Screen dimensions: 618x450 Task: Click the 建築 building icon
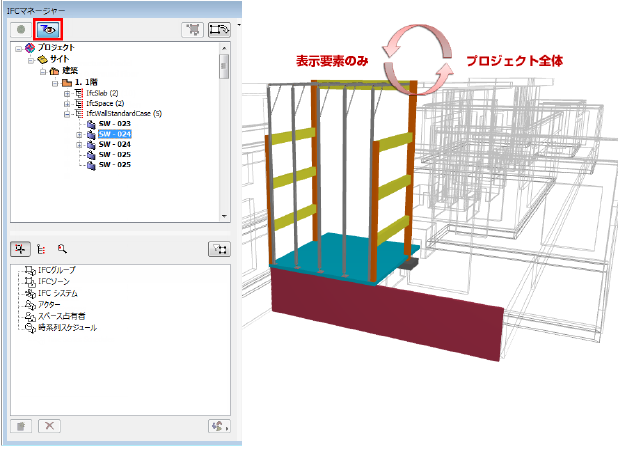tap(54, 71)
